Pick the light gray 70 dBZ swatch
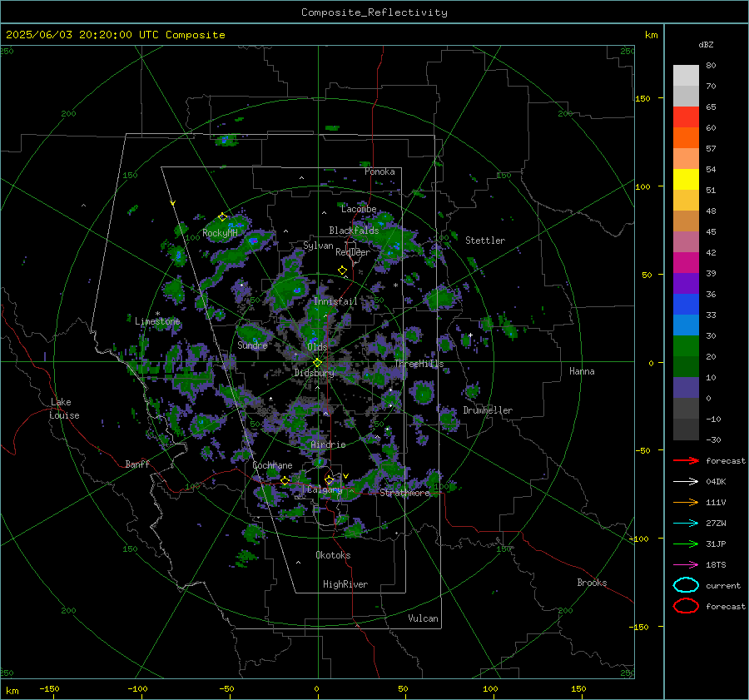 686,76
